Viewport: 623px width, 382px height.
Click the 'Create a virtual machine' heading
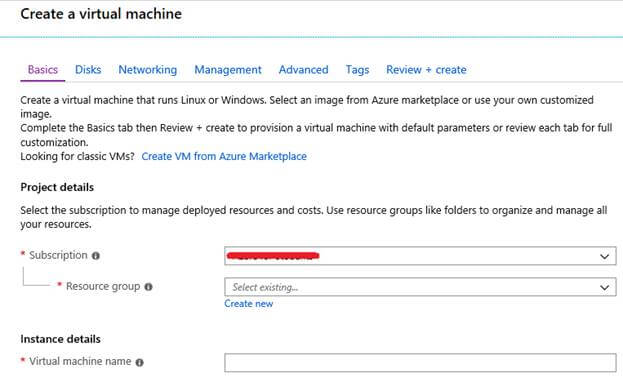click(101, 14)
